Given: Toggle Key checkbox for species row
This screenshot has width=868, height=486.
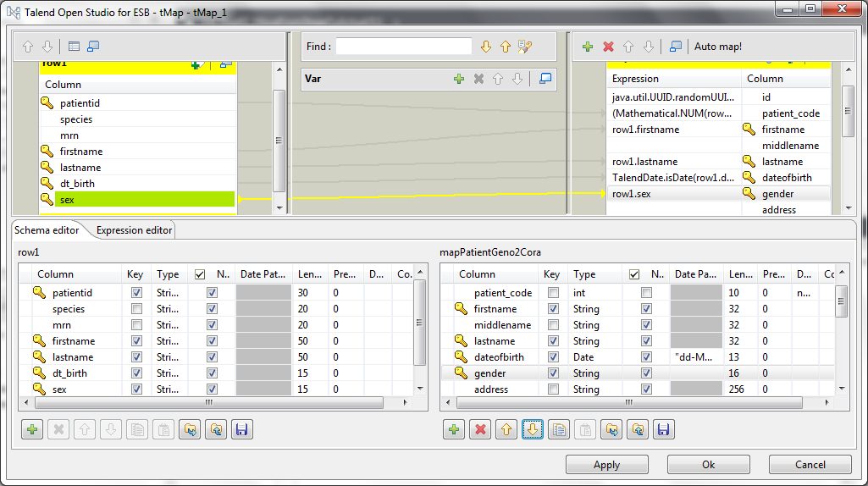Looking at the screenshot, I should tap(136, 308).
